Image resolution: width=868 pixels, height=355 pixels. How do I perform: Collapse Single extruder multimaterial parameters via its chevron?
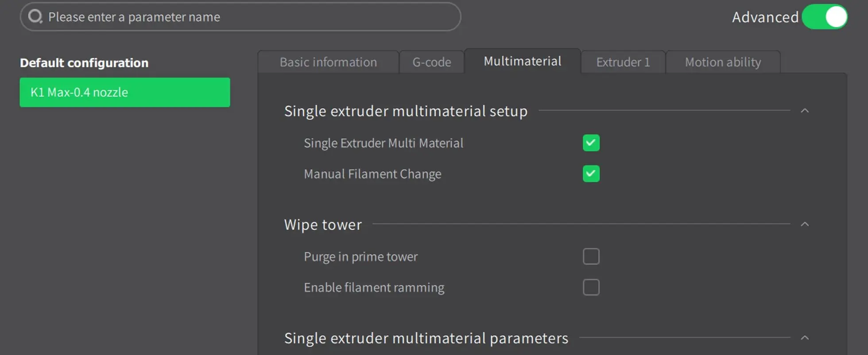pyautogui.click(x=805, y=338)
